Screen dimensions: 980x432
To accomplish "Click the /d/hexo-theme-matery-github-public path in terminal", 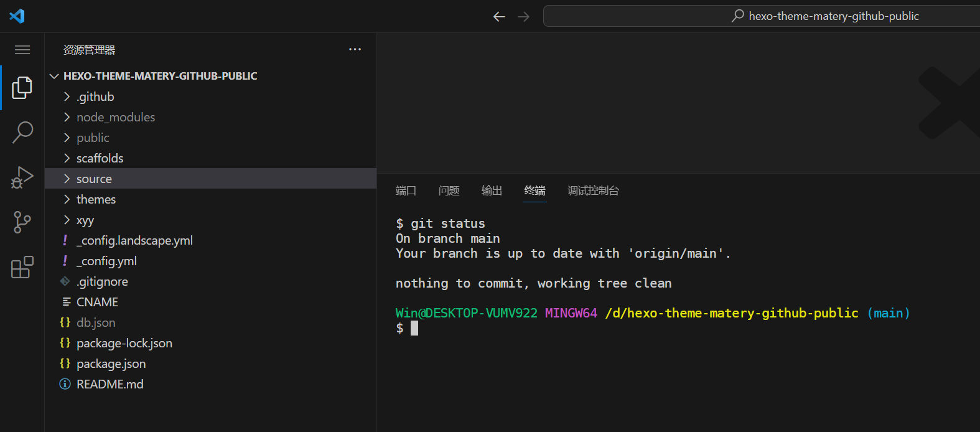I will pyautogui.click(x=732, y=313).
